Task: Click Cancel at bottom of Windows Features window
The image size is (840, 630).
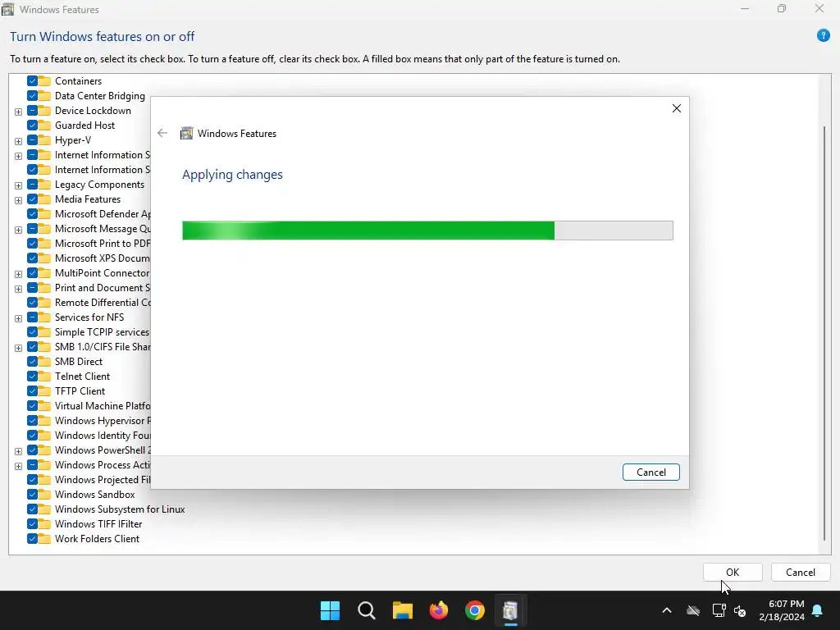Action: pyautogui.click(x=801, y=572)
